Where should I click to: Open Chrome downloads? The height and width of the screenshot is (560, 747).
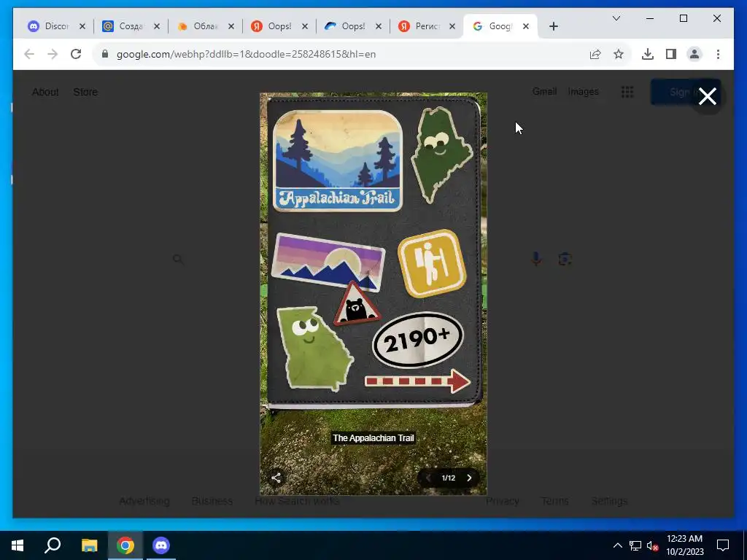(x=648, y=54)
